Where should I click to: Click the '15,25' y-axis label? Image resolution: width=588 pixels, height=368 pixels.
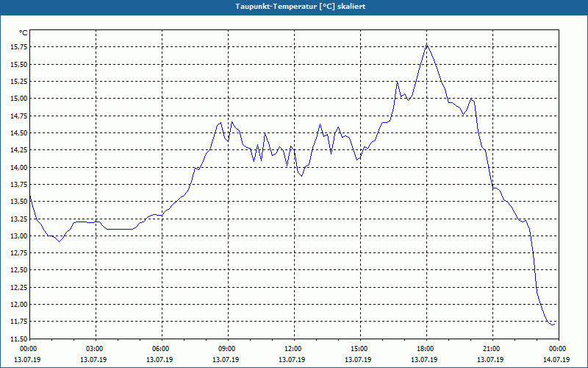click(19, 82)
